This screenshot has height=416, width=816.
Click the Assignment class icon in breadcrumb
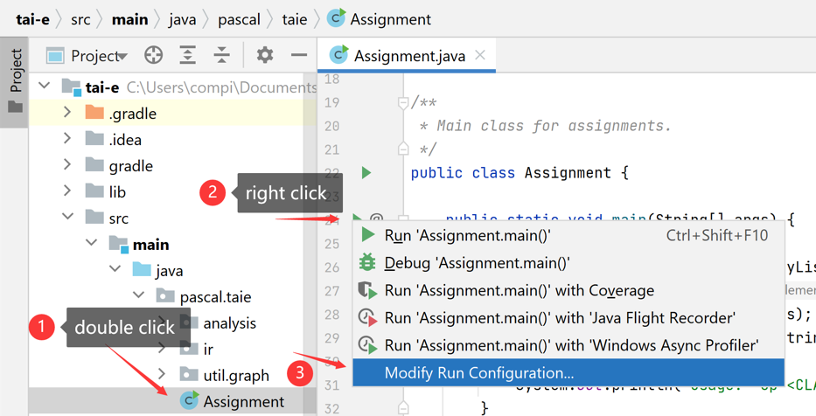tap(336, 18)
